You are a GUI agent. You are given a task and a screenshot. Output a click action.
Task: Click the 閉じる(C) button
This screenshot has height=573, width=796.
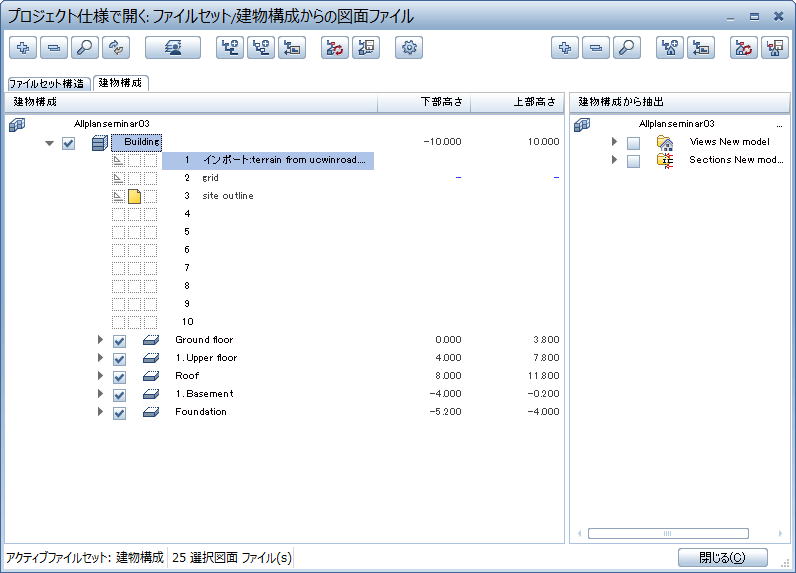[x=722, y=557]
